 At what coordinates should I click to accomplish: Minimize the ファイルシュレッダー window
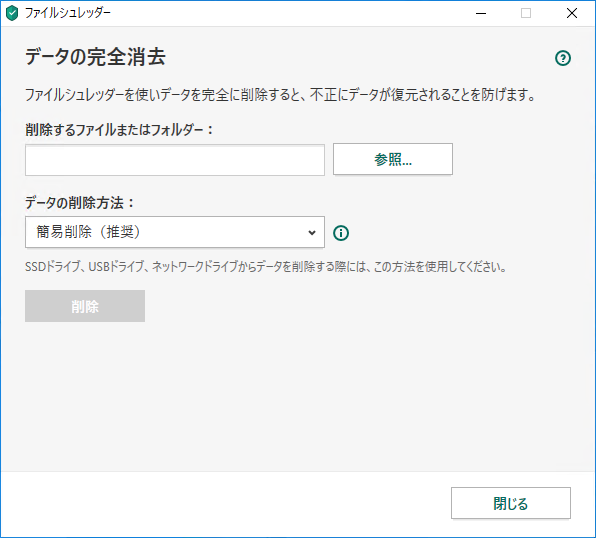[481, 13]
